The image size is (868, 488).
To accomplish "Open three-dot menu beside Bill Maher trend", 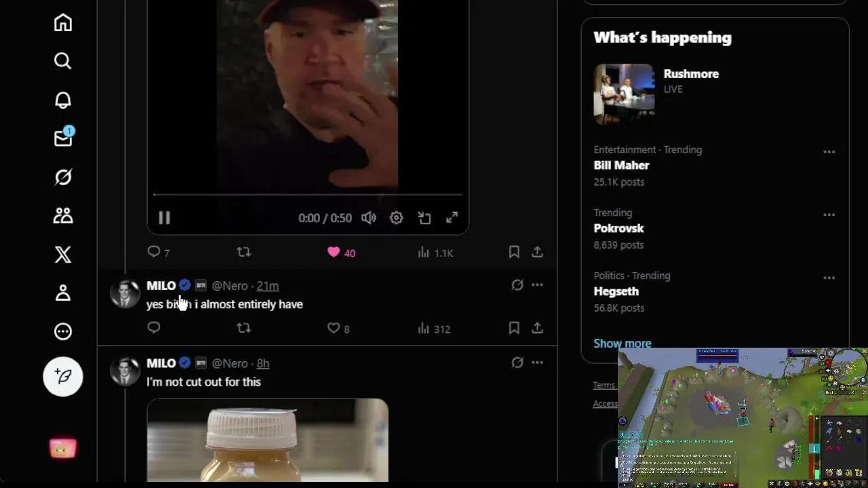I will [x=829, y=152].
